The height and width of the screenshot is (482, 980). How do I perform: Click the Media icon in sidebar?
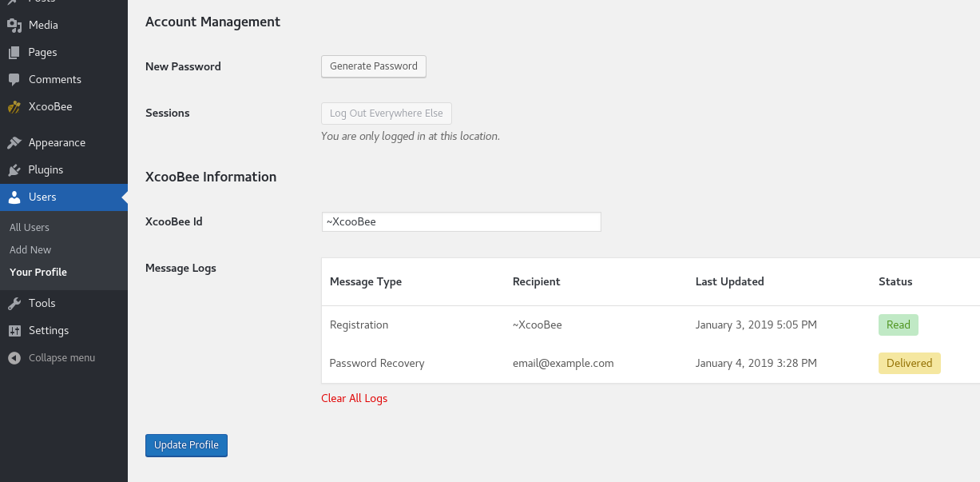point(14,25)
